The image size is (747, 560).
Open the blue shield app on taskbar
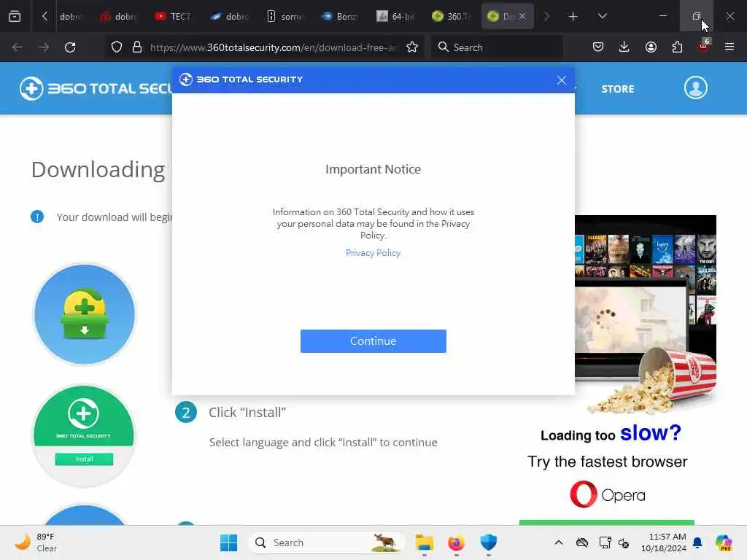(488, 542)
